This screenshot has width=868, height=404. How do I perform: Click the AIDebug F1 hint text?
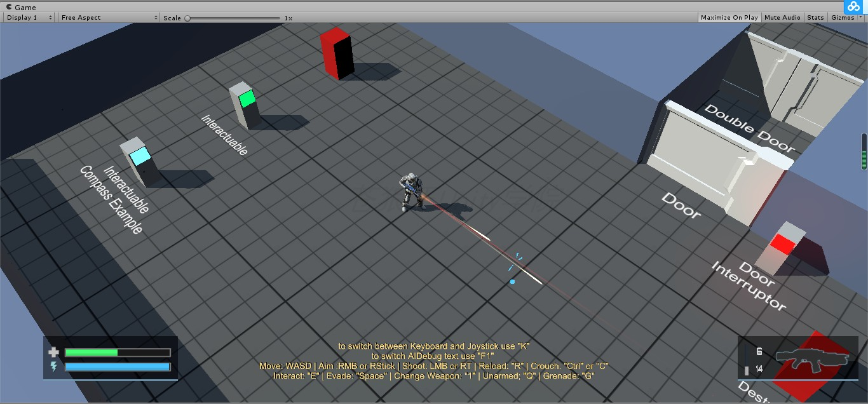tap(434, 356)
